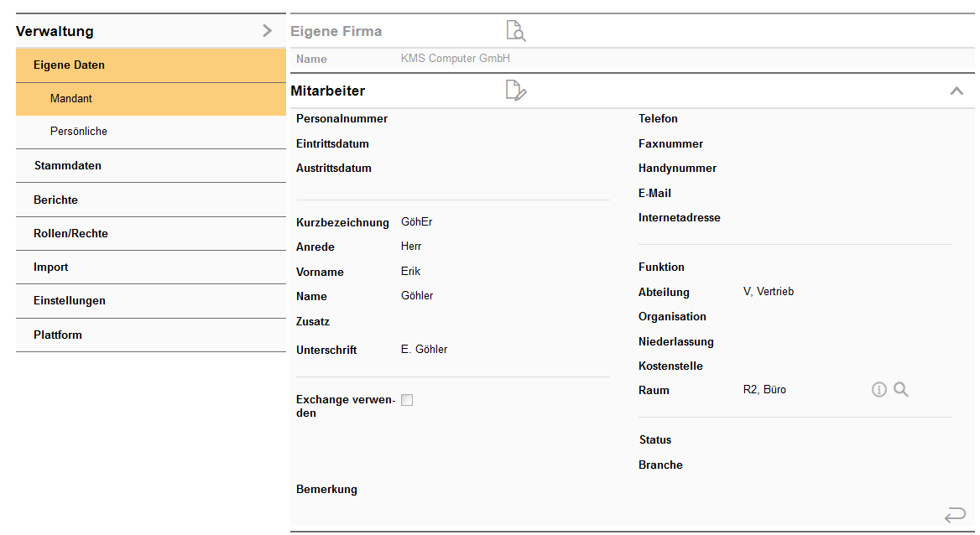The image size is (980, 535).
Task: Enable the Exchange verwenden checkbox
Action: (x=407, y=400)
